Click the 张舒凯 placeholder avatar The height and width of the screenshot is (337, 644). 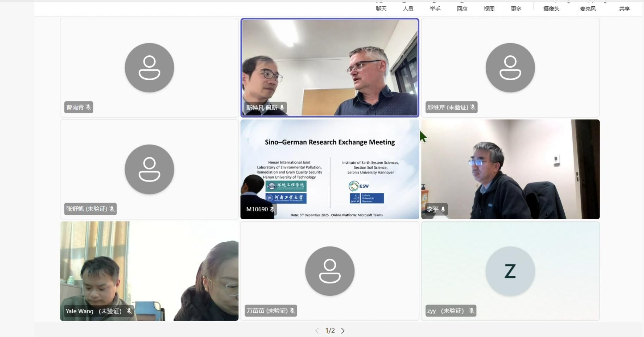pos(149,169)
